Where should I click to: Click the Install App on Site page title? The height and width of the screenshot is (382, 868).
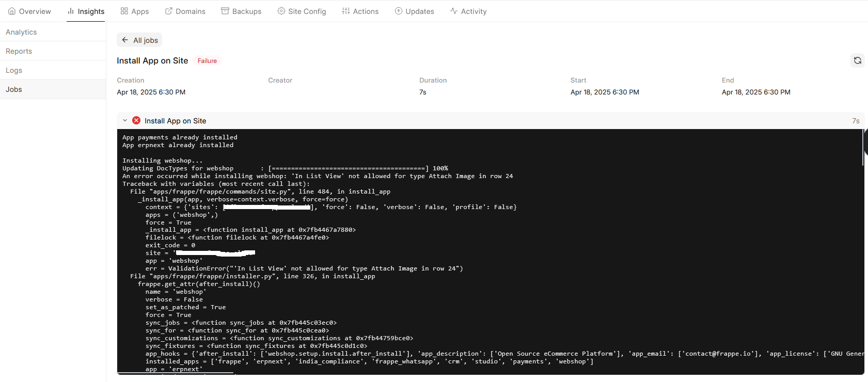pos(152,60)
